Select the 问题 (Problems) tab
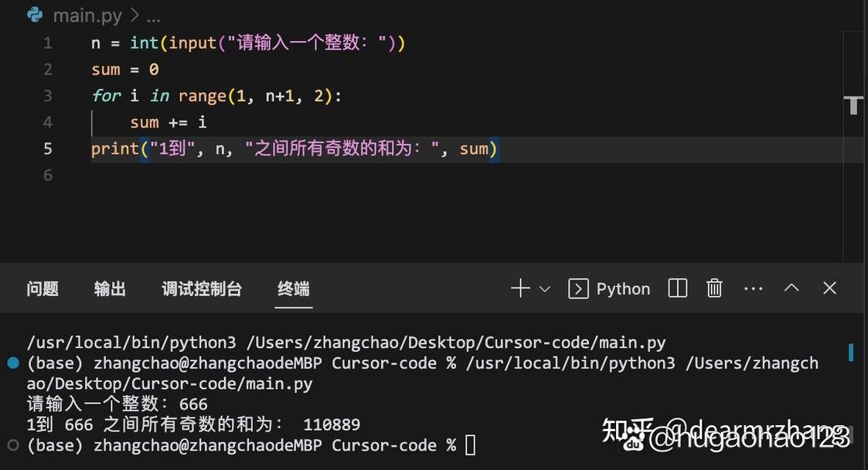The height and width of the screenshot is (470, 868). click(43, 288)
